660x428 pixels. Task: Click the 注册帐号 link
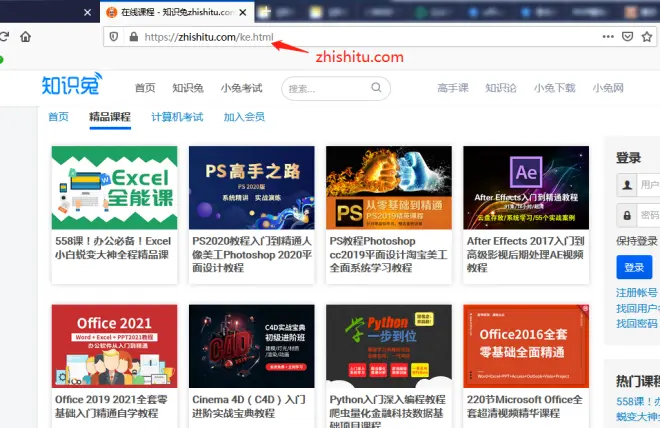click(x=636, y=292)
